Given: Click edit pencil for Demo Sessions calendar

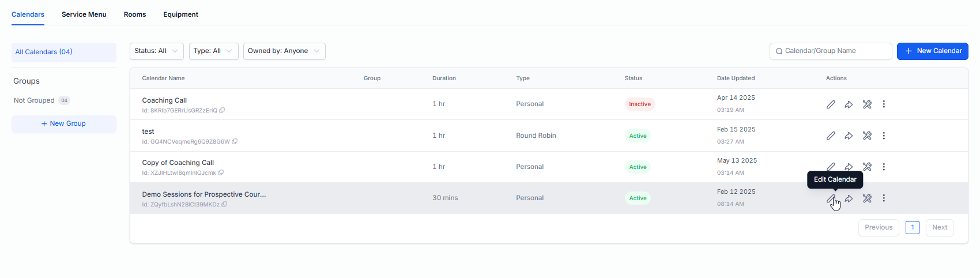Looking at the screenshot, I should (x=831, y=198).
